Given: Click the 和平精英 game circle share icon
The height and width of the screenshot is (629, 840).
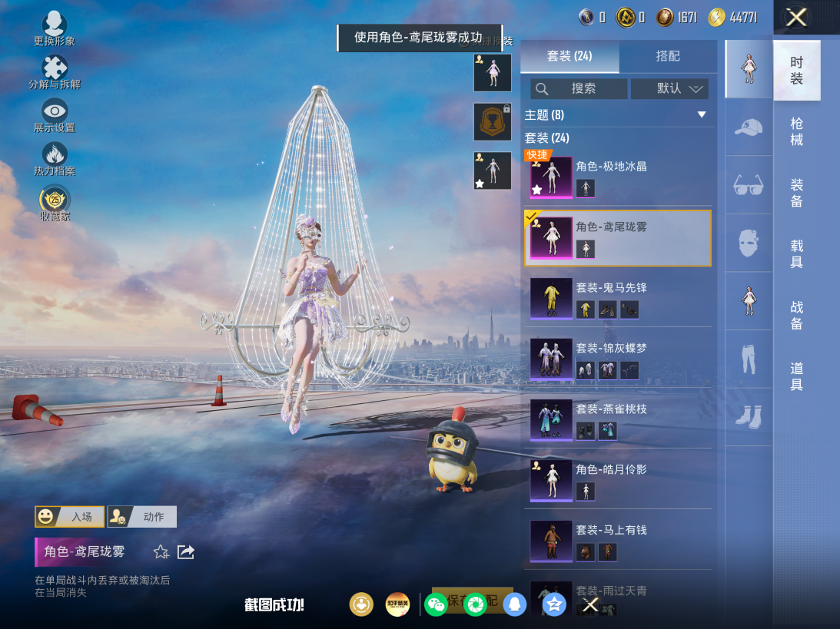Looking at the screenshot, I should pos(397,605).
